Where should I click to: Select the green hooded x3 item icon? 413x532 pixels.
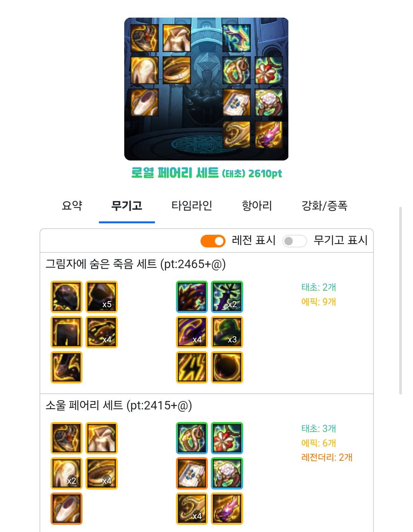(227, 332)
